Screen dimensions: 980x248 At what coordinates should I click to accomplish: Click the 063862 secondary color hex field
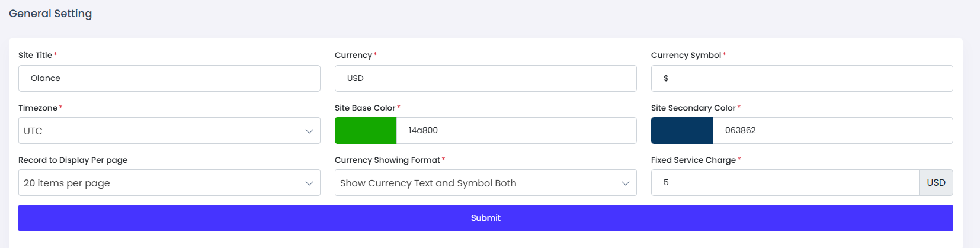[x=832, y=131]
